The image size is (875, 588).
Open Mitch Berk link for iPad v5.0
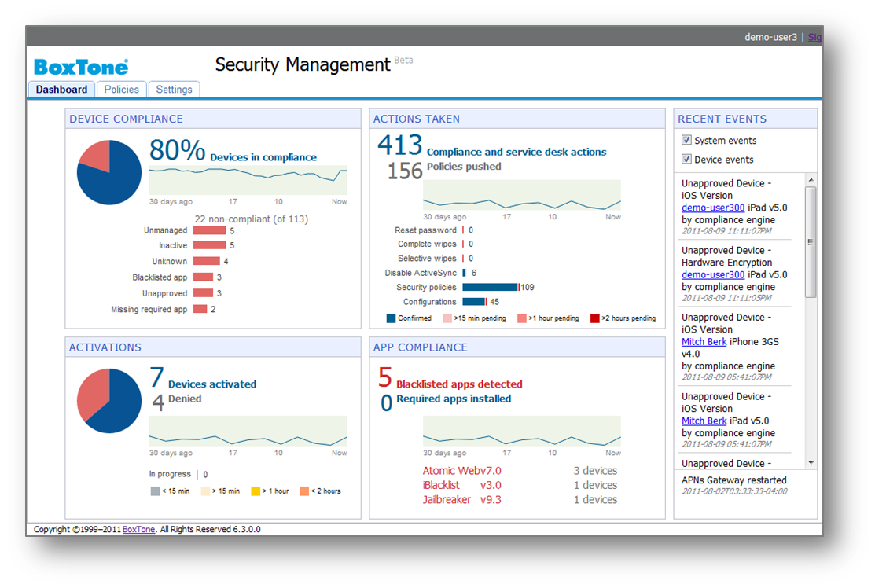click(704, 421)
